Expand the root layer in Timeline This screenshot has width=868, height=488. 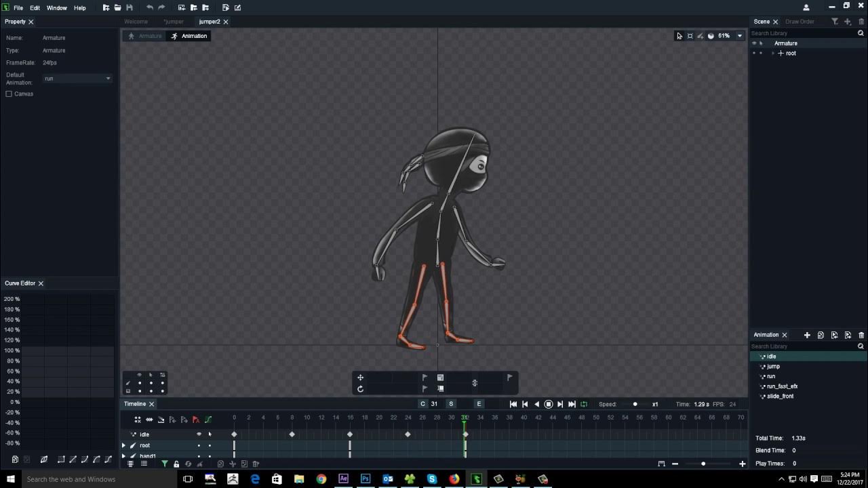tap(123, 445)
